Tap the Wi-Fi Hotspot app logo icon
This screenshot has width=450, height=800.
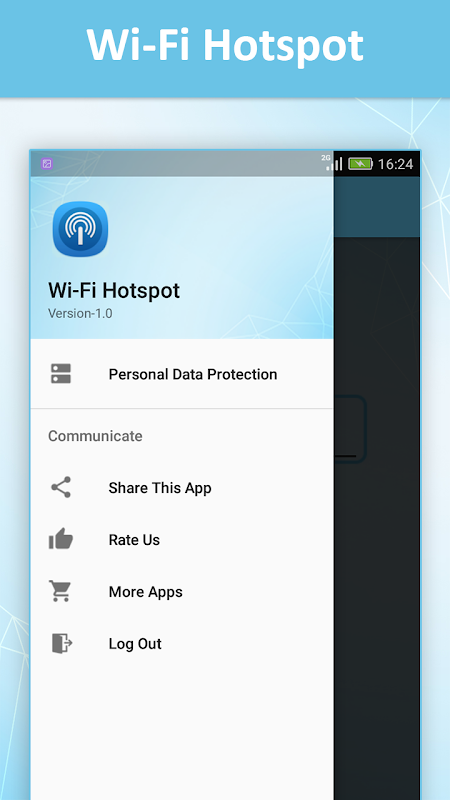pos(81,229)
